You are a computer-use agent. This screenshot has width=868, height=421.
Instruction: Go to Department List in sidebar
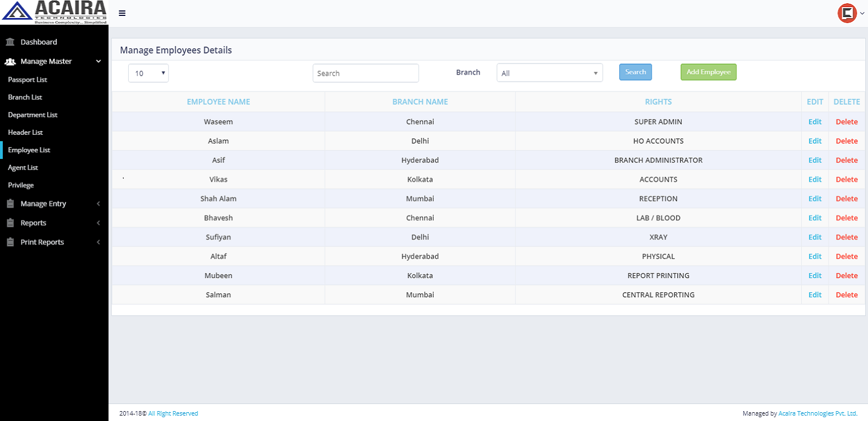pyautogui.click(x=32, y=115)
